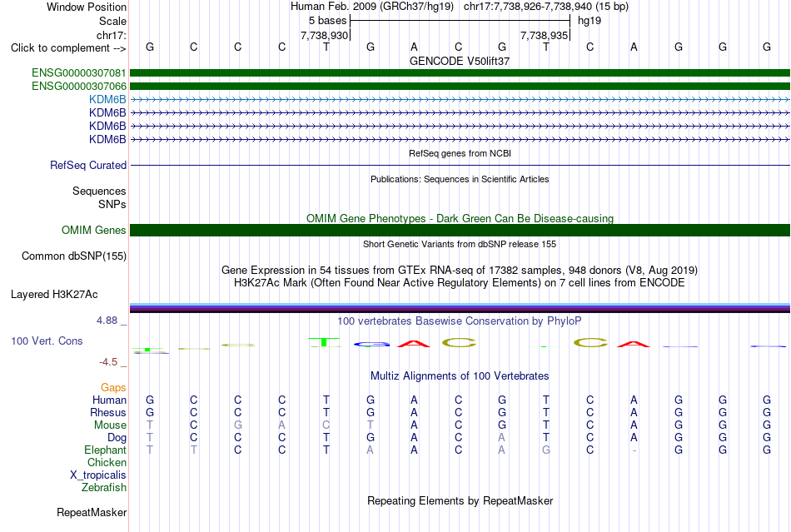Click the RefSeq Curated label
This screenshot has height=532, width=791.
[x=88, y=166]
